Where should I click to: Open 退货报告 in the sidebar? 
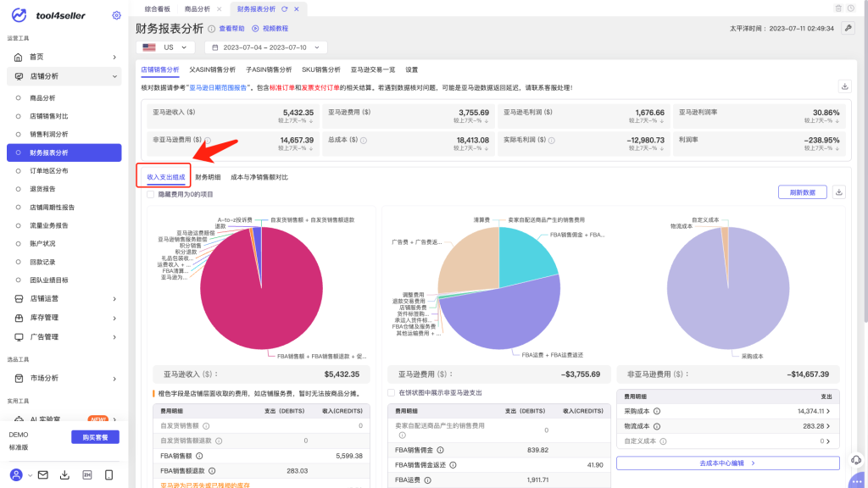click(x=42, y=189)
